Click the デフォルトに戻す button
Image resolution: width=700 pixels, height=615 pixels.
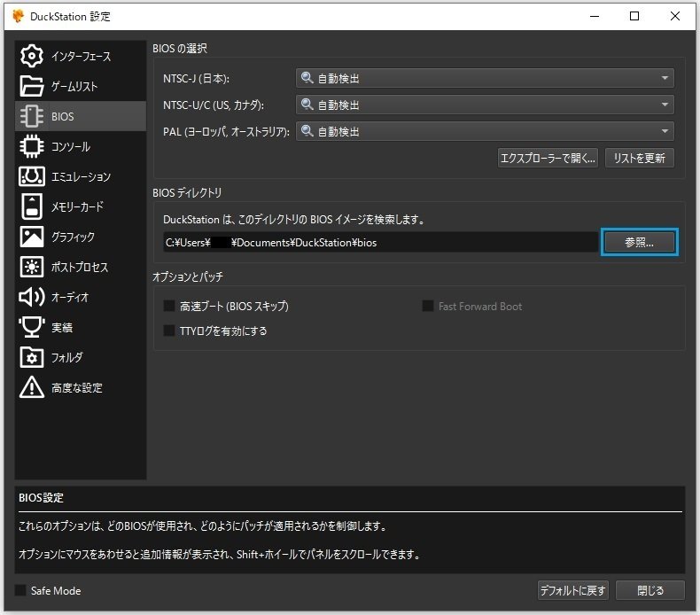(x=572, y=590)
